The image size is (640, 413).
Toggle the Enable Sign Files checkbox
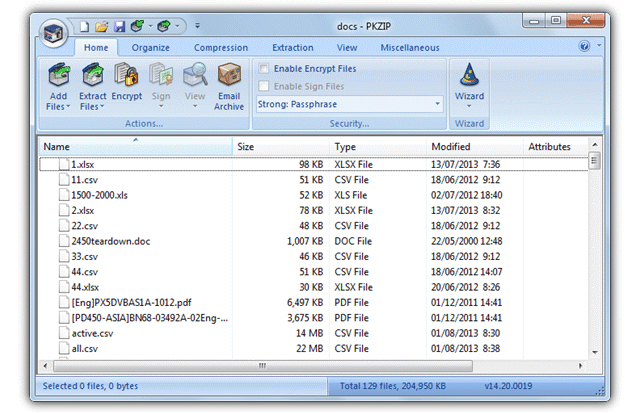(264, 86)
